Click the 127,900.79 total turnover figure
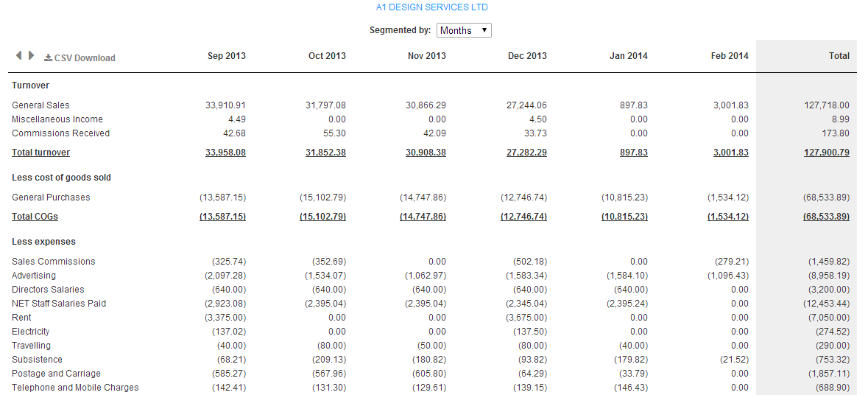 pyautogui.click(x=826, y=153)
